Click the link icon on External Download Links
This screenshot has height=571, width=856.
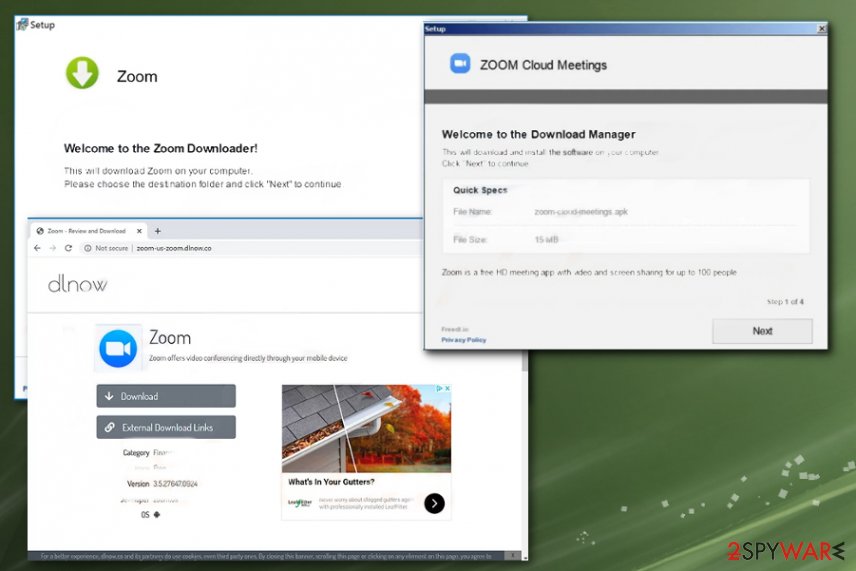pyautogui.click(x=110, y=427)
